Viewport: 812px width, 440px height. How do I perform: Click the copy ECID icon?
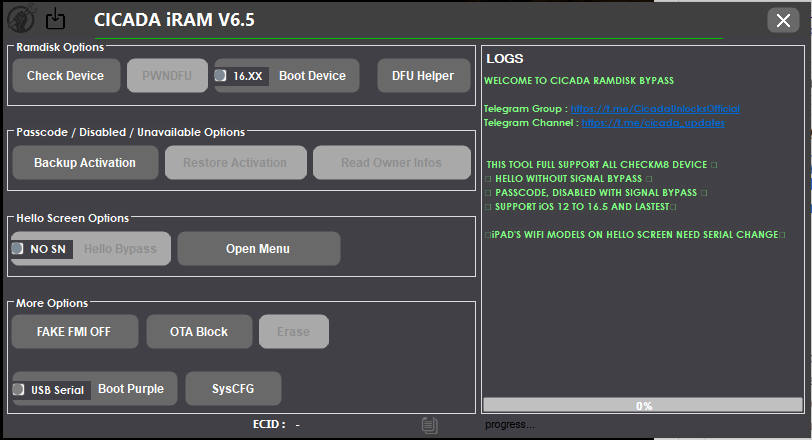click(x=429, y=425)
